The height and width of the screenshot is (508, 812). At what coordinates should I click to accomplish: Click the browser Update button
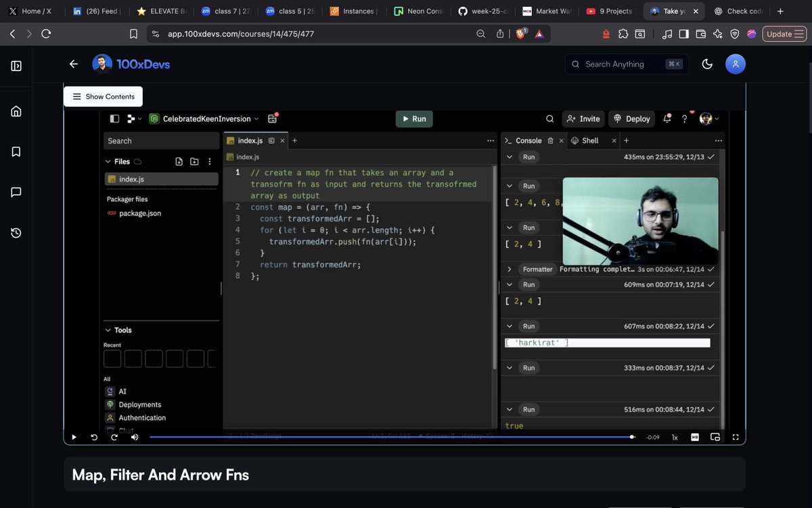click(x=784, y=34)
